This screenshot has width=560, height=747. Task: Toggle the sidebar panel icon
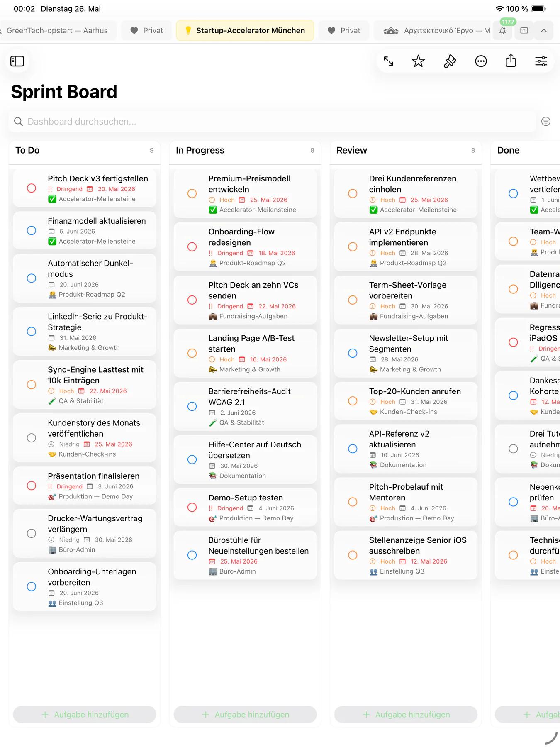point(17,61)
